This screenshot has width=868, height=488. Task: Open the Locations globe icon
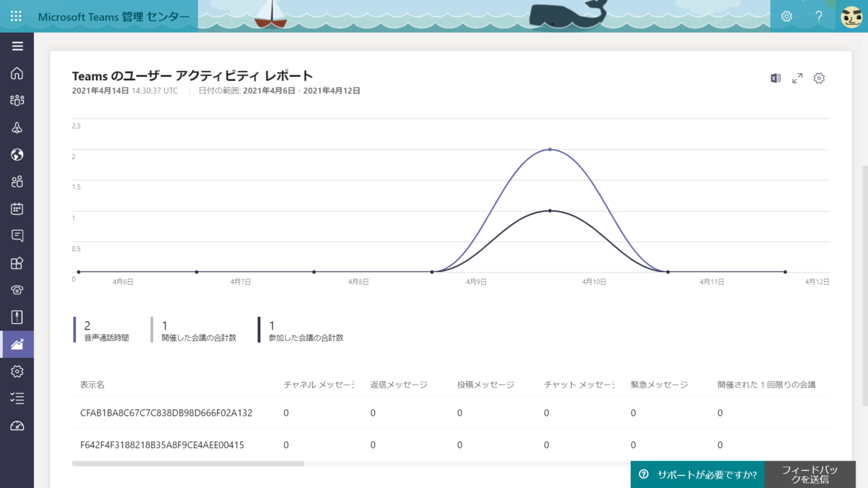pos(17,155)
